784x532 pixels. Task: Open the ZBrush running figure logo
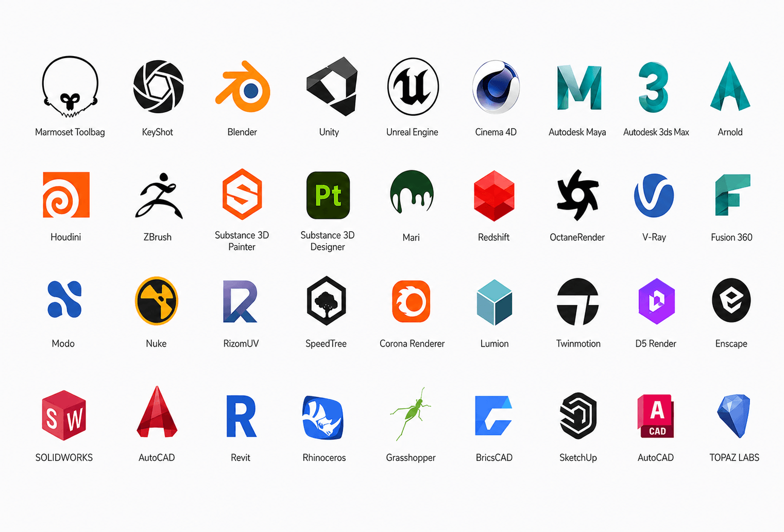158,196
